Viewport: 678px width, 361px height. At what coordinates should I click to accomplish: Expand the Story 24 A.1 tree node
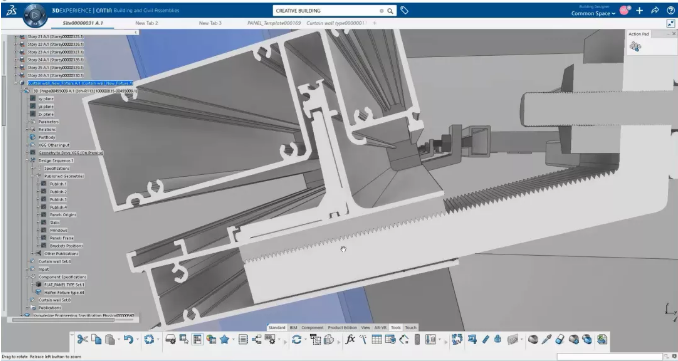coord(16,60)
